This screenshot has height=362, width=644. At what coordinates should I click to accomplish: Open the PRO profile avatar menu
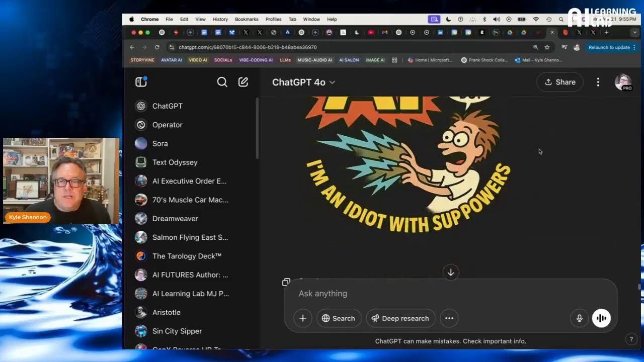[x=623, y=82]
